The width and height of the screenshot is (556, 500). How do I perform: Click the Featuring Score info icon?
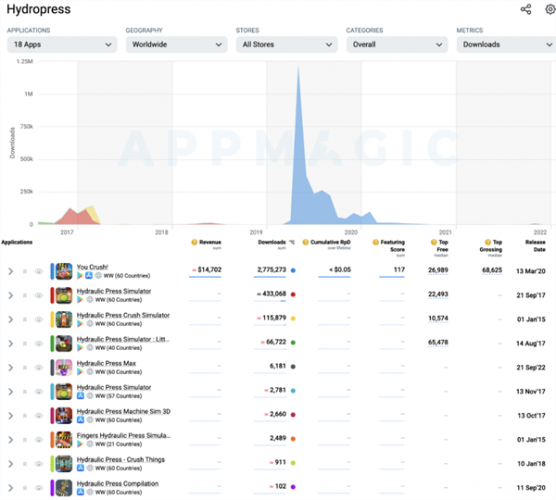pos(376,242)
